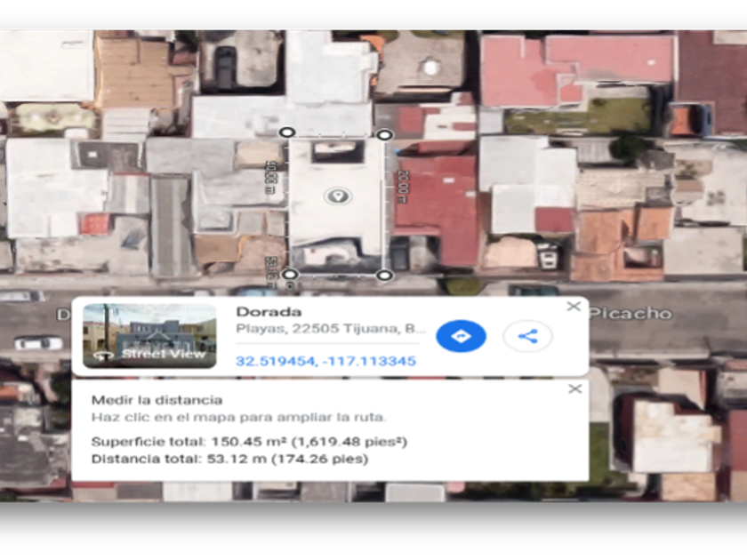Viewport: 747px width, 560px height.
Task: Close the Medir la distancia panel
Action: [575, 389]
